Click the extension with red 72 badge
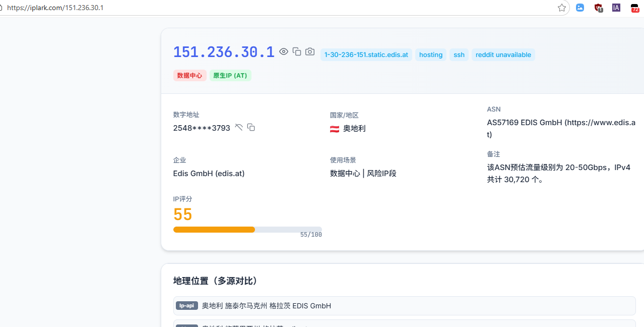 (x=635, y=8)
